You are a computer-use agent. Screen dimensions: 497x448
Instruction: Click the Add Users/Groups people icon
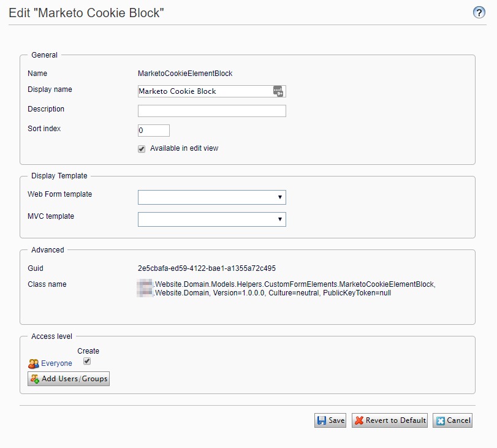35,379
